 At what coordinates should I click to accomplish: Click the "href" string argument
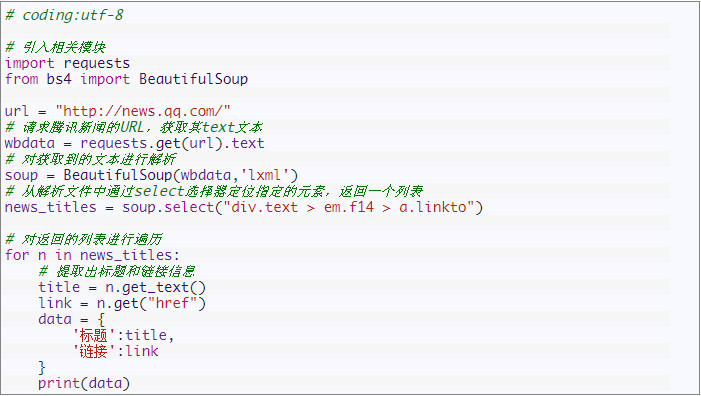pyautogui.click(x=172, y=303)
